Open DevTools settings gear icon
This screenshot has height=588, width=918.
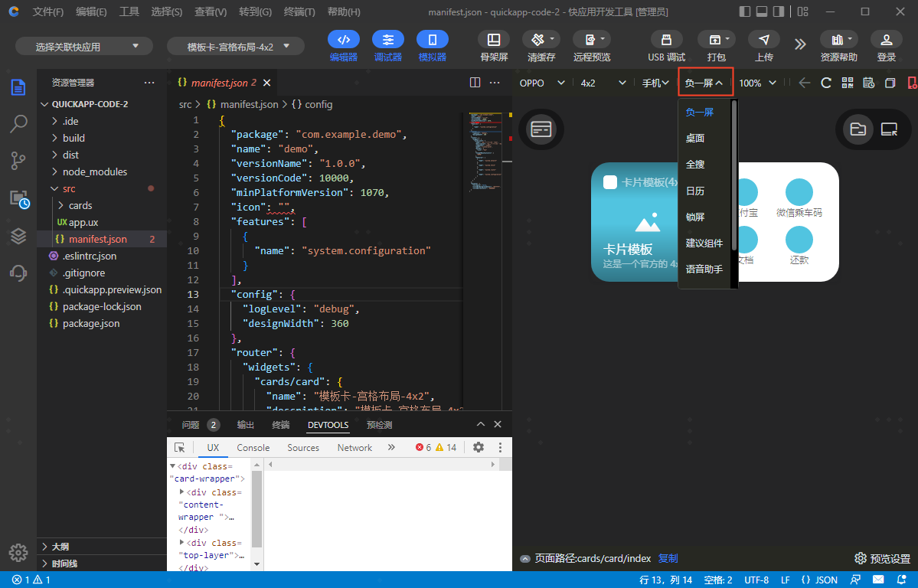pyautogui.click(x=479, y=448)
